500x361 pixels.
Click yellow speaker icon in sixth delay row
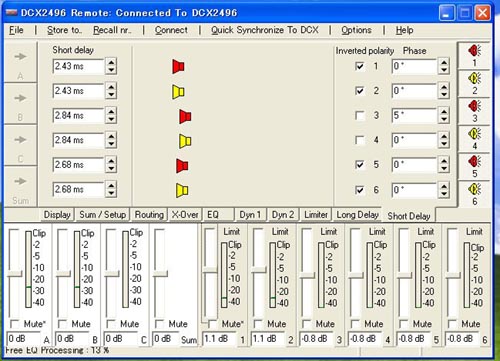click(x=182, y=190)
